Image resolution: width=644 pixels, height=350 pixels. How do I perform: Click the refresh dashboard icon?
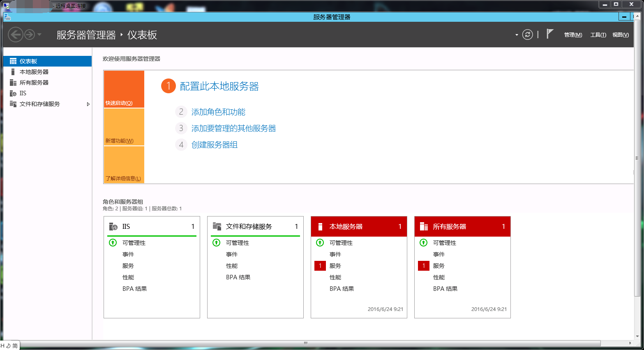[528, 35]
